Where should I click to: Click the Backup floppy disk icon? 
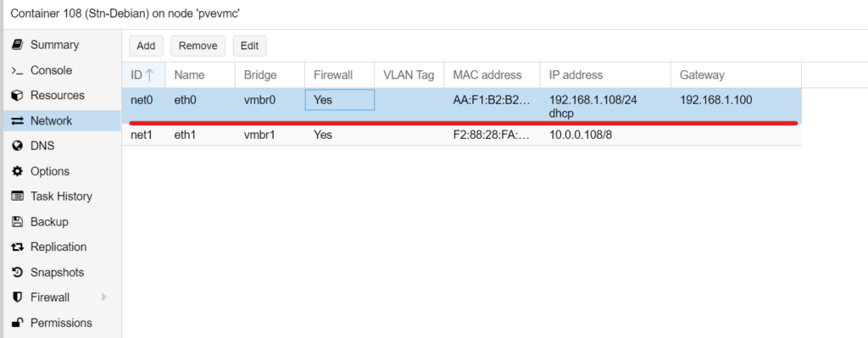pos(17,222)
